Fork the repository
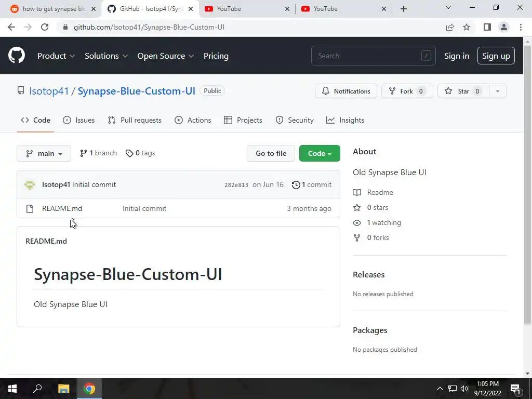 point(407,91)
